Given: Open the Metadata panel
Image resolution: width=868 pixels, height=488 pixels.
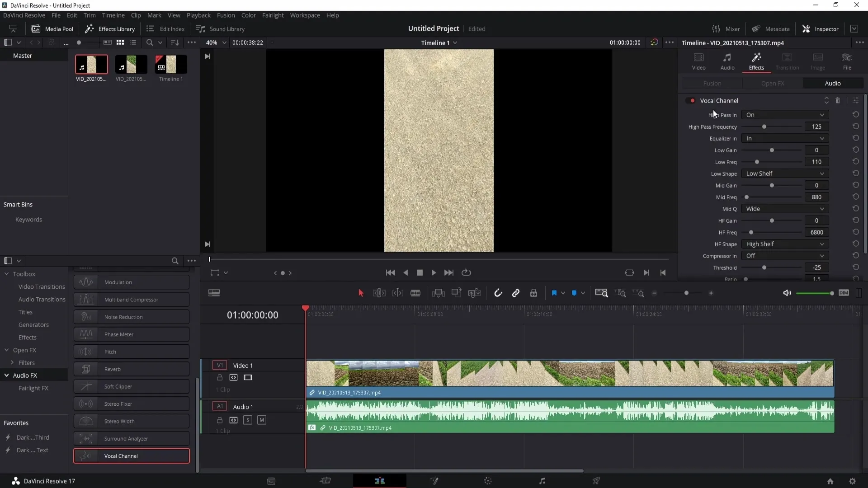Looking at the screenshot, I should (x=771, y=28).
